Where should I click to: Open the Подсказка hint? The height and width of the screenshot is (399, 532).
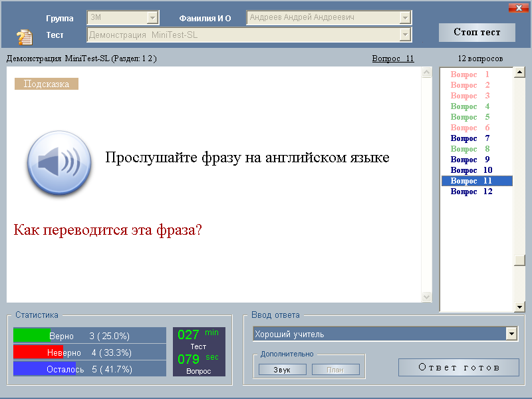[x=47, y=84]
